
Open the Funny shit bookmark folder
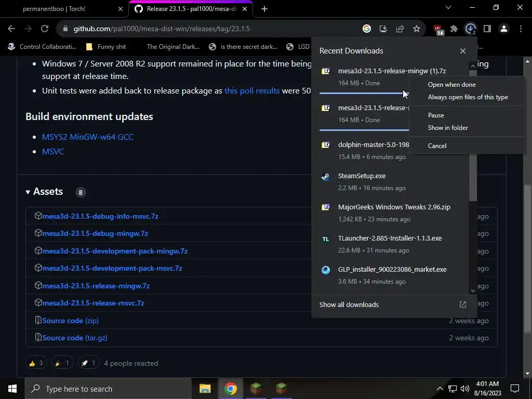coord(107,47)
